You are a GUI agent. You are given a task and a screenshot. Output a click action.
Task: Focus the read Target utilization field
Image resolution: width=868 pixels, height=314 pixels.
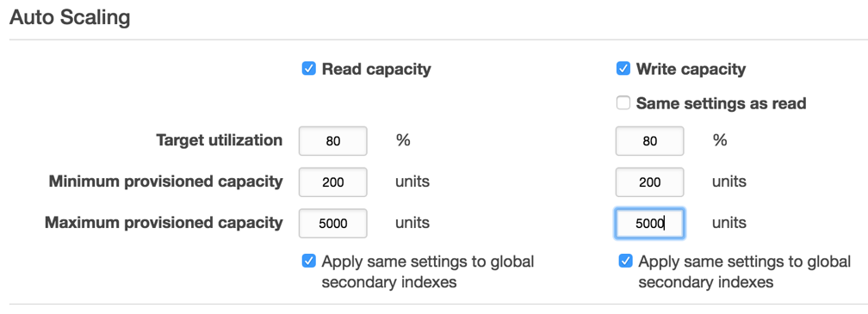[332, 141]
